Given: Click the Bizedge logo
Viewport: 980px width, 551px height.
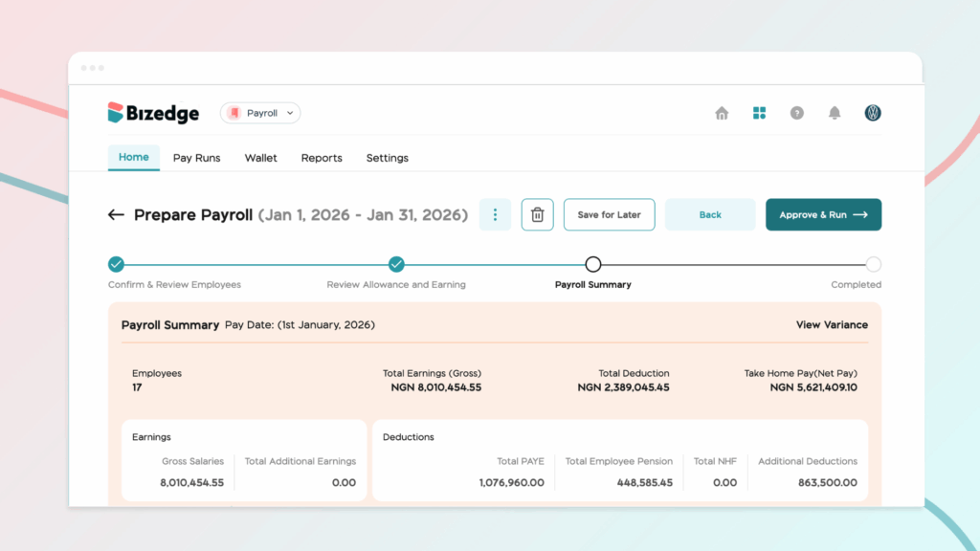Looking at the screenshot, I should pos(153,113).
